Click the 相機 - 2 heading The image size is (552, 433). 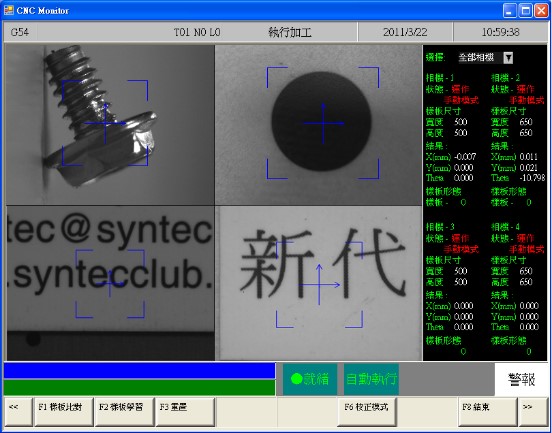pos(505,77)
